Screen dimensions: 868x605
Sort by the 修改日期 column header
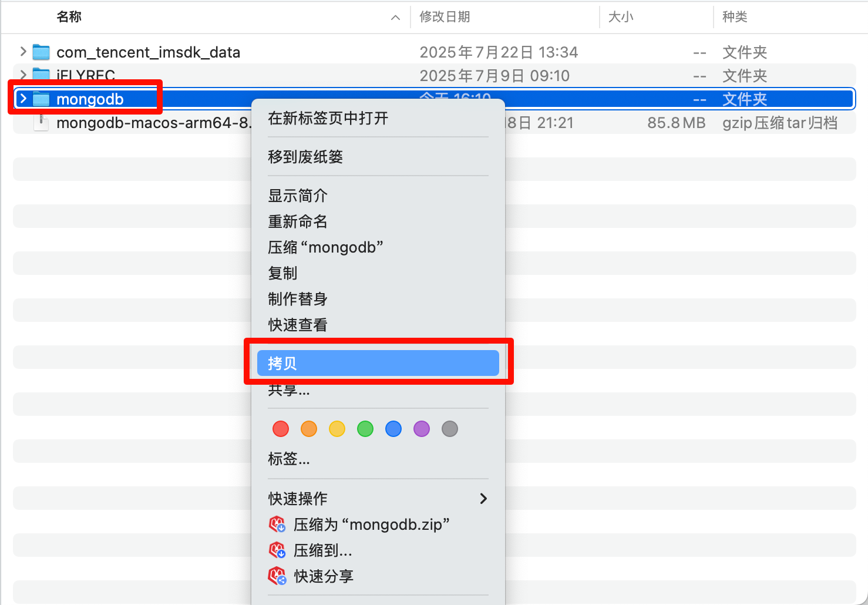click(445, 17)
